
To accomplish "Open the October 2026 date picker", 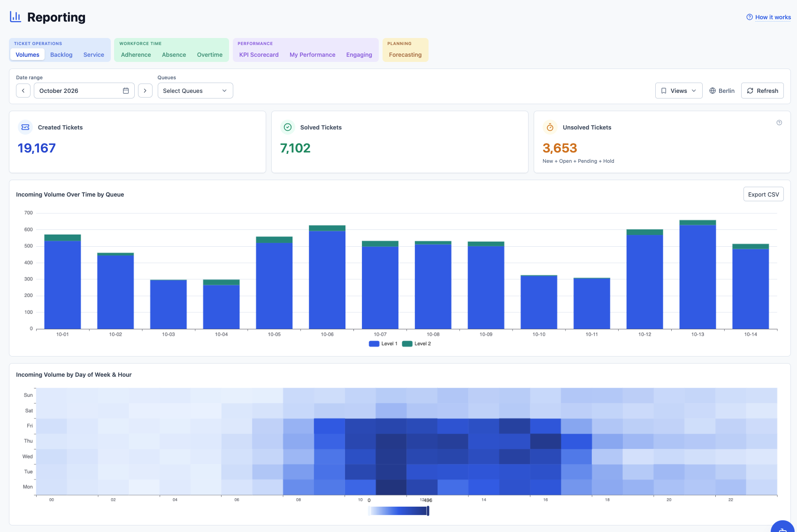I will tap(84, 91).
